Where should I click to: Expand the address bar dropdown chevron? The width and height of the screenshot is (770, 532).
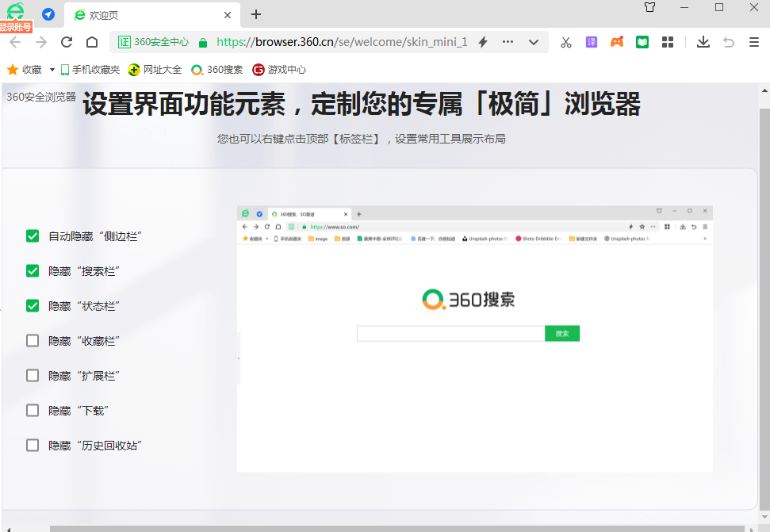tap(534, 42)
